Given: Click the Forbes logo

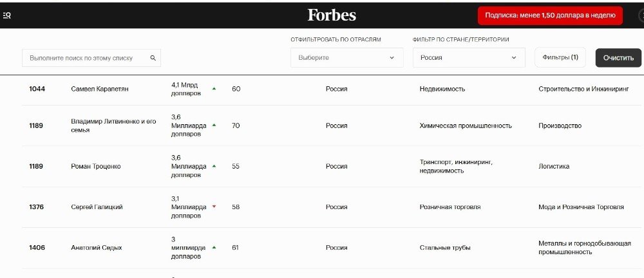Looking at the screenshot, I should pos(332,15).
